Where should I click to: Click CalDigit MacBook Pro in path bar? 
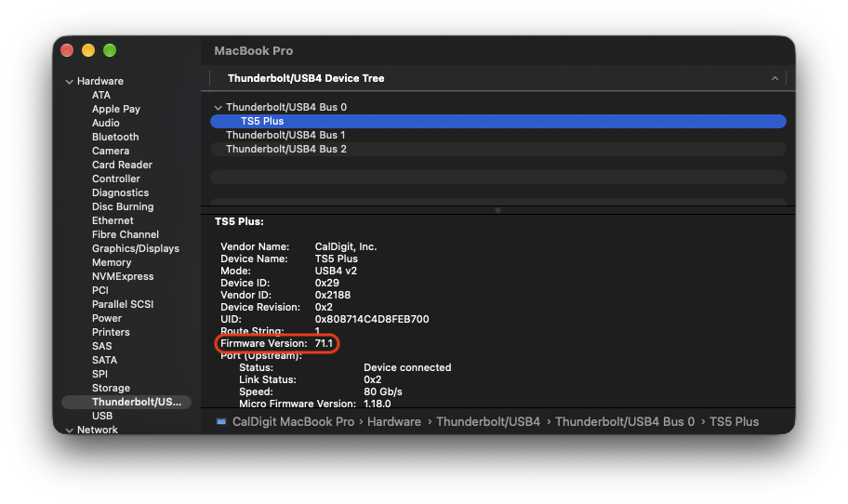coord(293,422)
